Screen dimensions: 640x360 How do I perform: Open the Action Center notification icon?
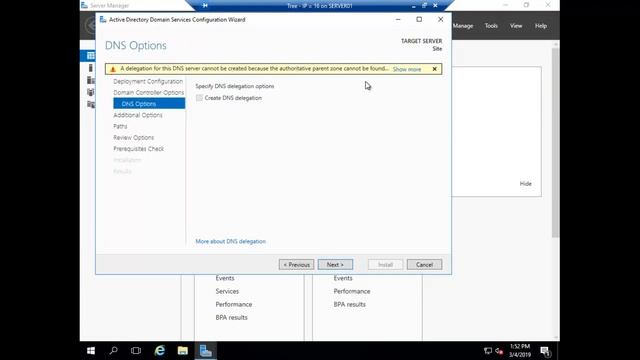pyautogui.click(x=545, y=351)
